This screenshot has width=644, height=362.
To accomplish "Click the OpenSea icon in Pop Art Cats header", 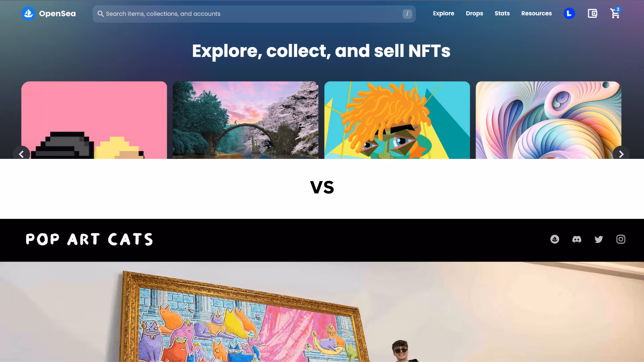I will (555, 239).
